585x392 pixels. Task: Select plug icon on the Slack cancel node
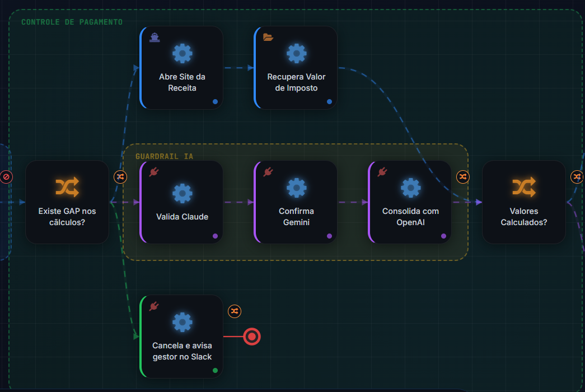pyautogui.click(x=154, y=306)
